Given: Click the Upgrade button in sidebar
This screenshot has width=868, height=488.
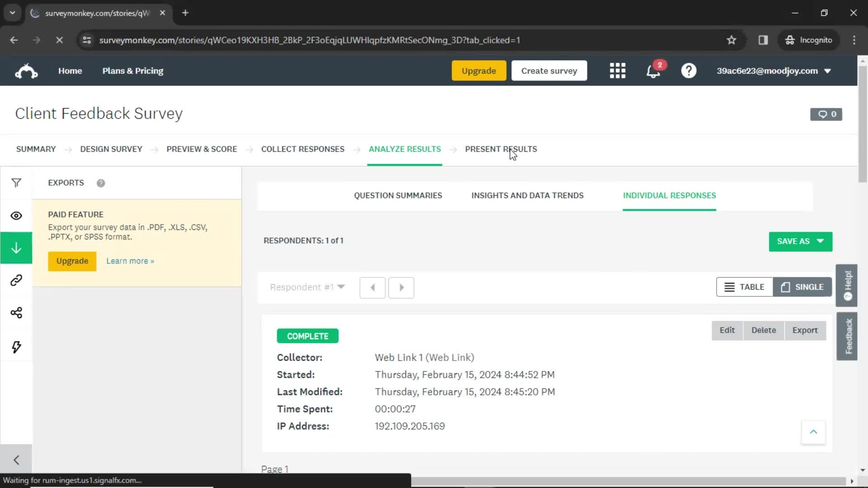Looking at the screenshot, I should [72, 260].
